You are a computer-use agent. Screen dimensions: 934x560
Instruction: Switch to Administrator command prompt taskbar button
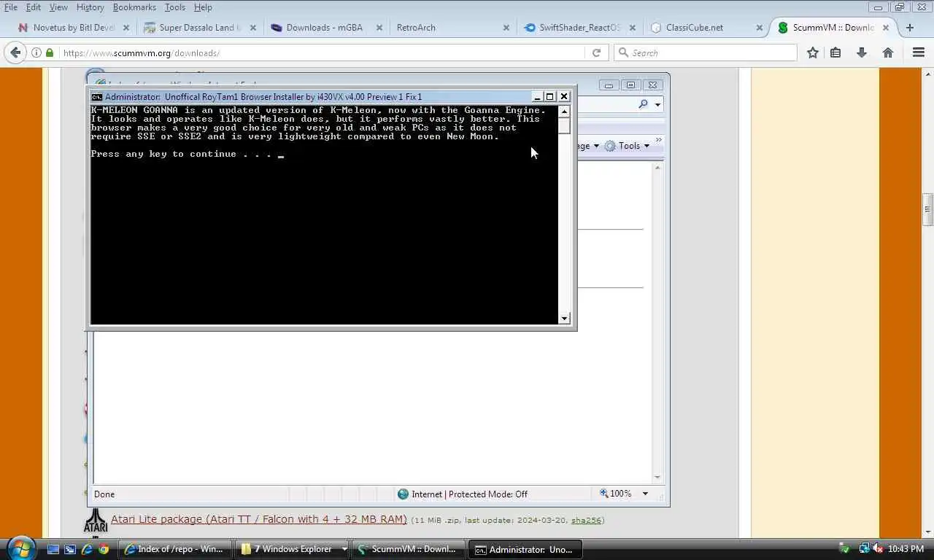point(526,549)
